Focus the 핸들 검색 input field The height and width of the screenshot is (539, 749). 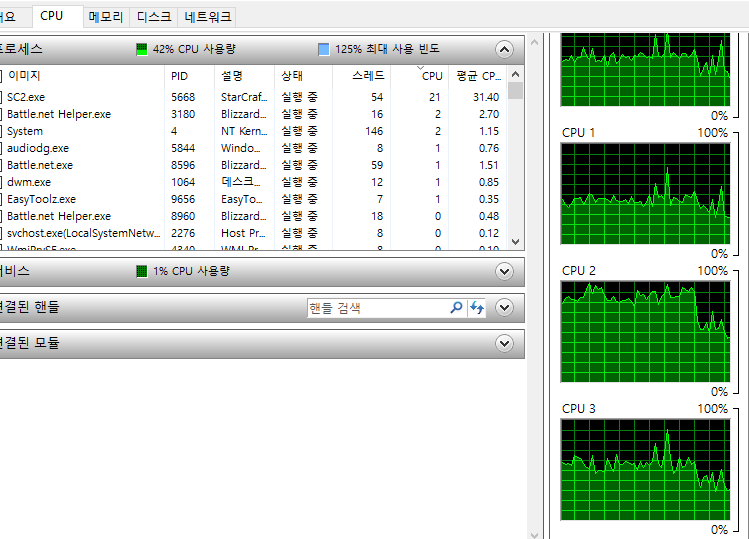[x=376, y=308]
